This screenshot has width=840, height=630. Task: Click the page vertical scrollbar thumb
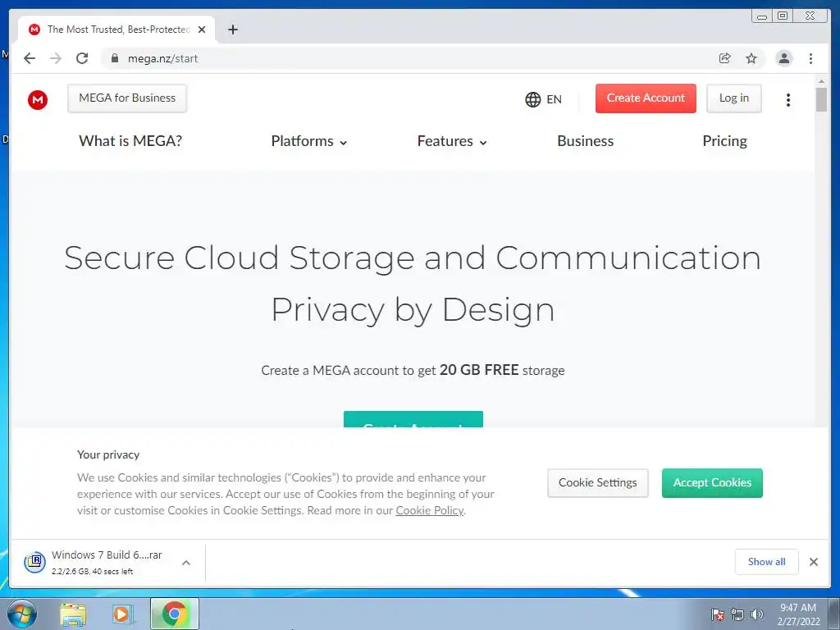tap(821, 99)
